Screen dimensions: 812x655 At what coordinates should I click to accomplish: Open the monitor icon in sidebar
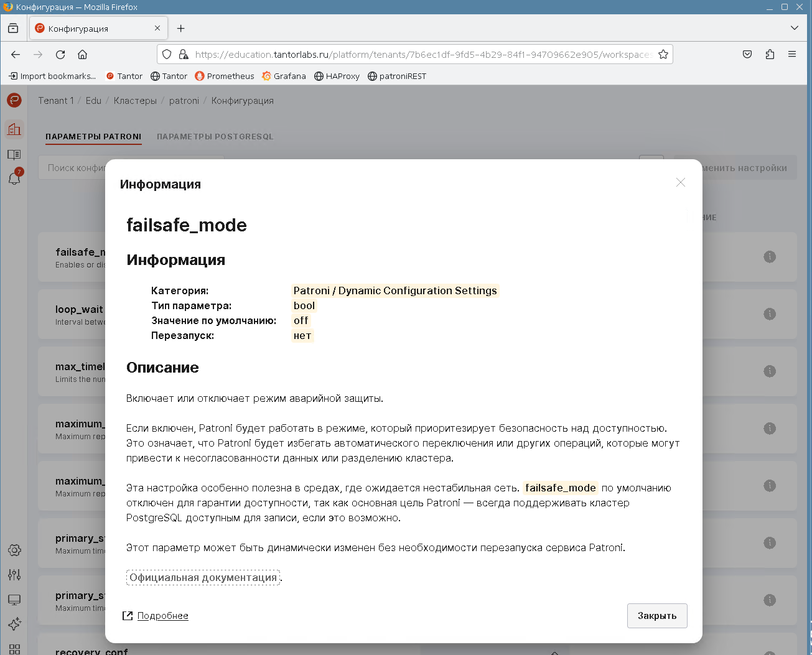click(x=14, y=600)
